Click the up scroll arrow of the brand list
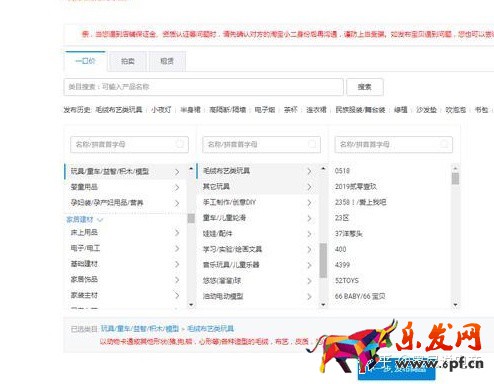494x384 pixels. click(x=455, y=168)
